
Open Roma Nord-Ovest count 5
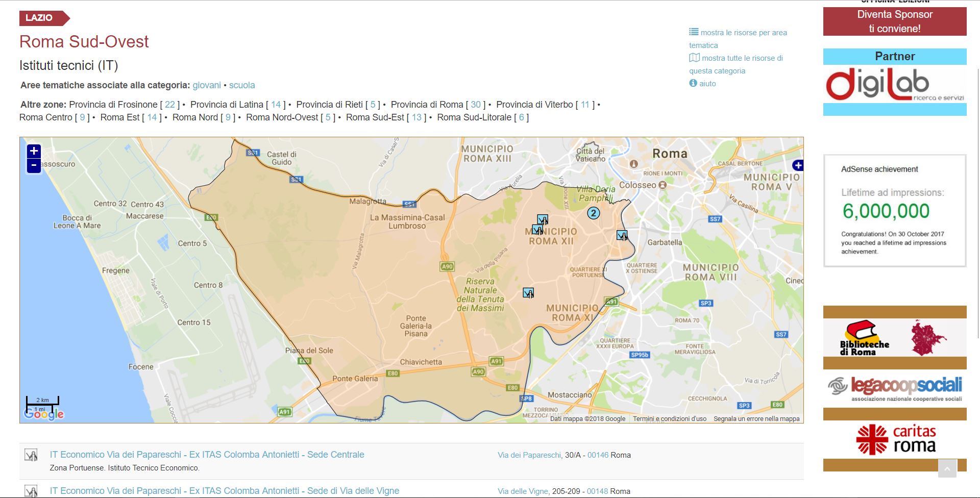coord(328,117)
